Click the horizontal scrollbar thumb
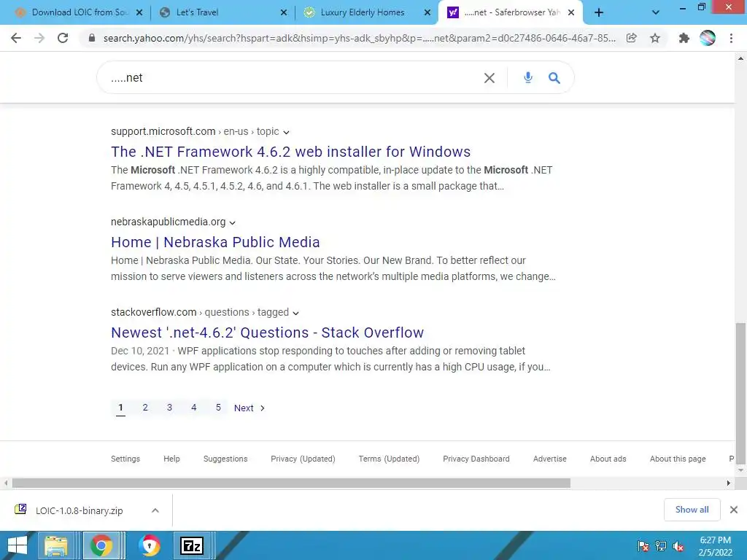This screenshot has width=747, height=560. [x=291, y=483]
